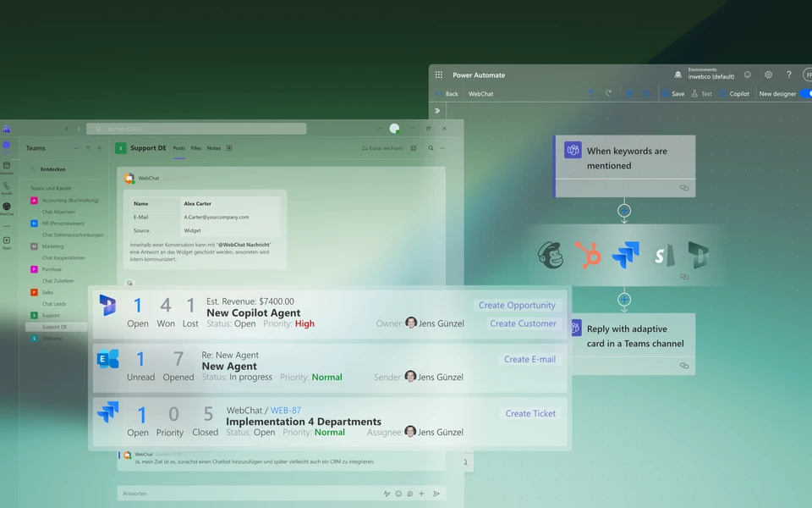The width and height of the screenshot is (812, 508).
Task: Select the Accounting (Buchhaltung) team
Action: 65,200
